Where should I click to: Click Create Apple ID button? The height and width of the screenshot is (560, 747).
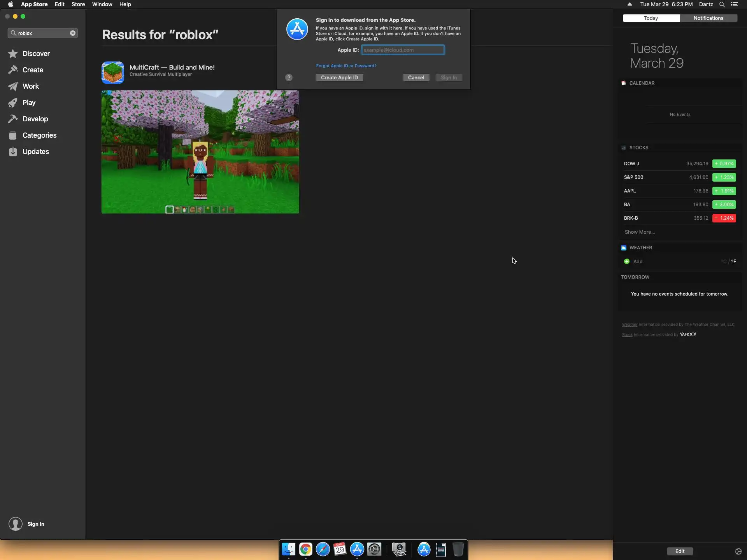point(339,78)
